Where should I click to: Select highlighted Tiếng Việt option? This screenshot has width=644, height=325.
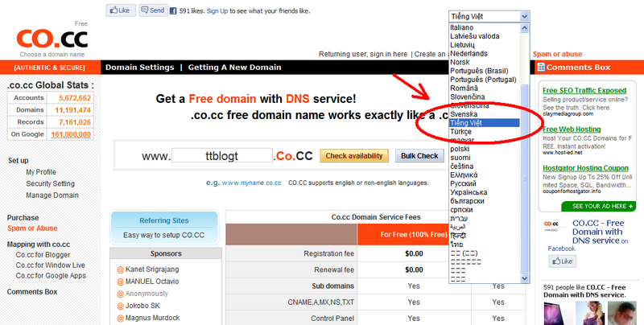[485, 123]
